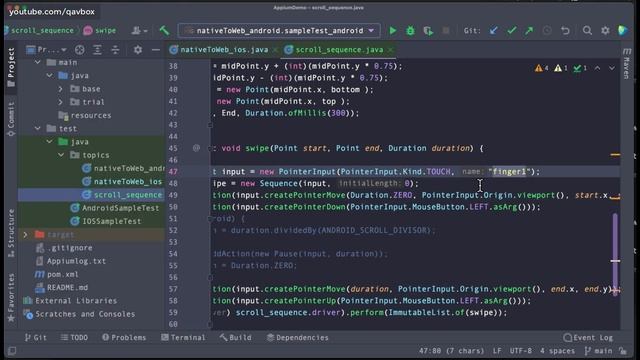Click the Stop square icon

pyautogui.click(x=446, y=31)
